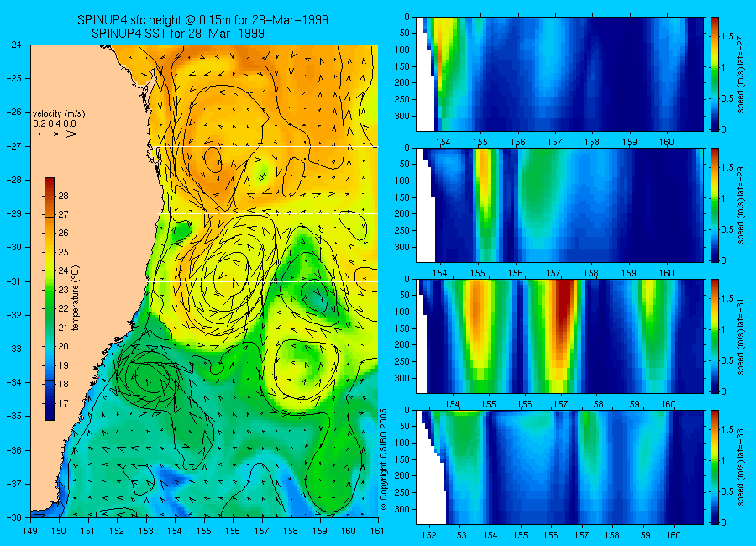Click the value 25 on the temperature scale
Screen dimensions: 756x546
point(63,252)
